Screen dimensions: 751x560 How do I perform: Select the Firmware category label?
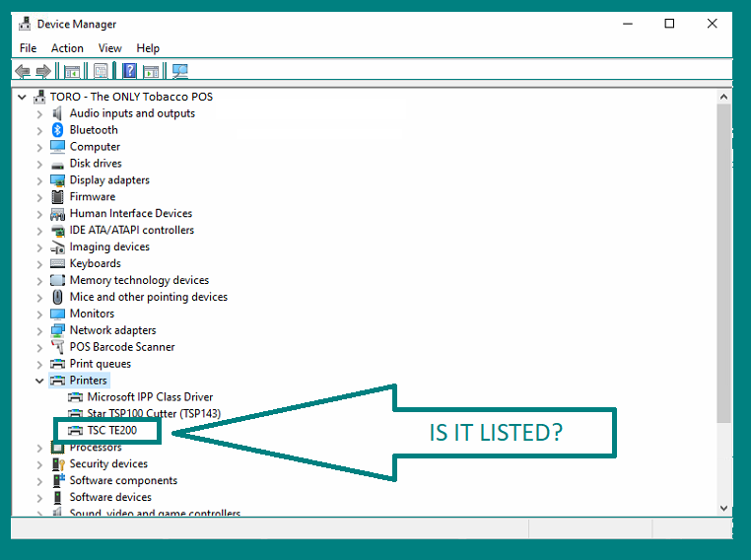point(93,197)
